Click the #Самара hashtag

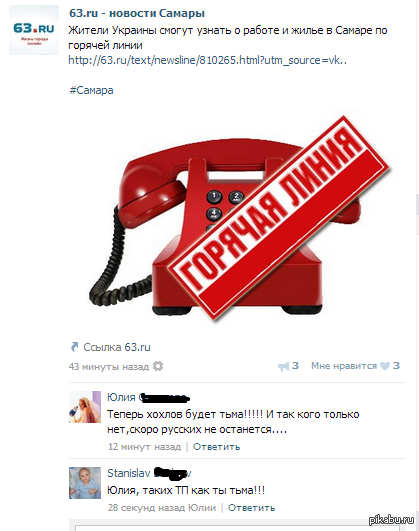tap(91, 90)
